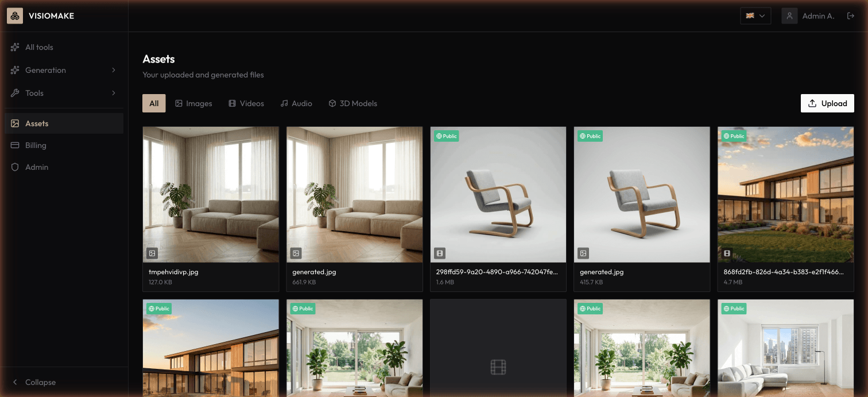Open the language flag dropdown

tap(755, 16)
